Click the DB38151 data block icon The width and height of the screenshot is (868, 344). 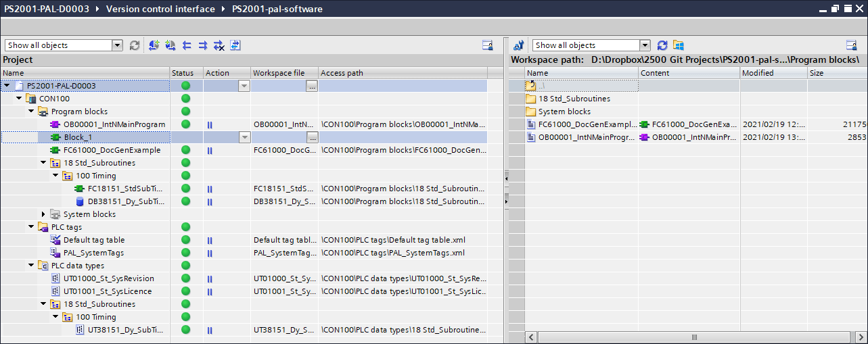point(81,201)
